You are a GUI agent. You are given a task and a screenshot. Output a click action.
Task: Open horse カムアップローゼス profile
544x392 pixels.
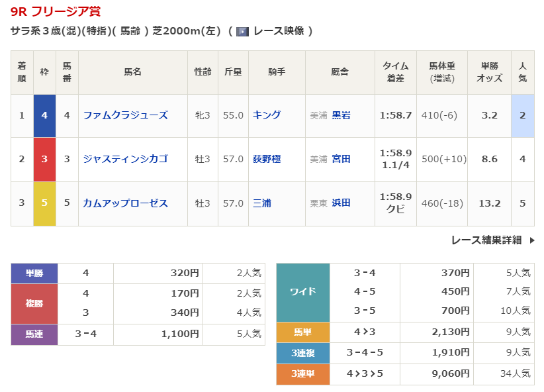point(125,203)
